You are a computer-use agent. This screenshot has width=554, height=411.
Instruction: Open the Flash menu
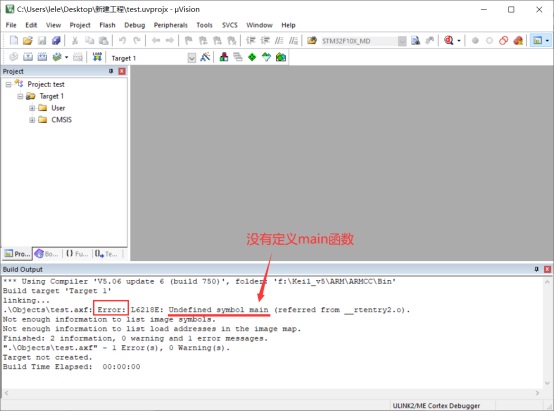click(x=107, y=25)
